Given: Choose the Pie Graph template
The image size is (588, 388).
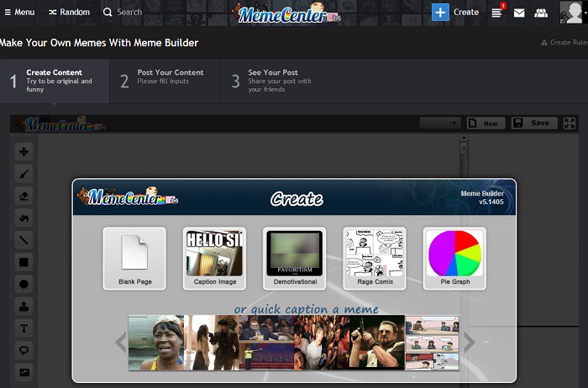Looking at the screenshot, I should (x=454, y=258).
